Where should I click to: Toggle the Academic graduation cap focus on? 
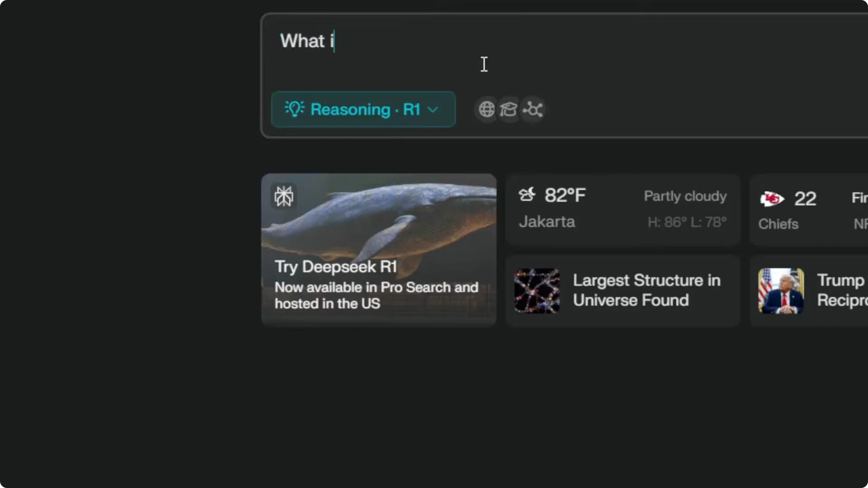pos(509,109)
